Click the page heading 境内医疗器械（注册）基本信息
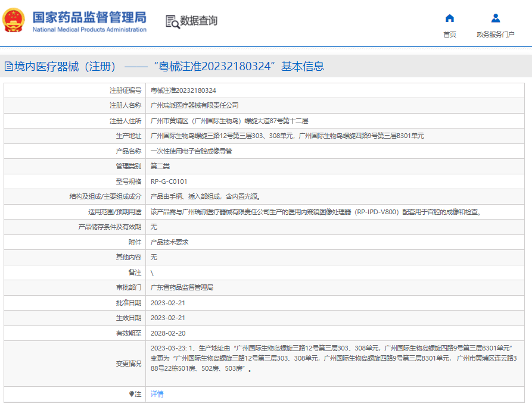The image size is (532, 407). [x=169, y=67]
